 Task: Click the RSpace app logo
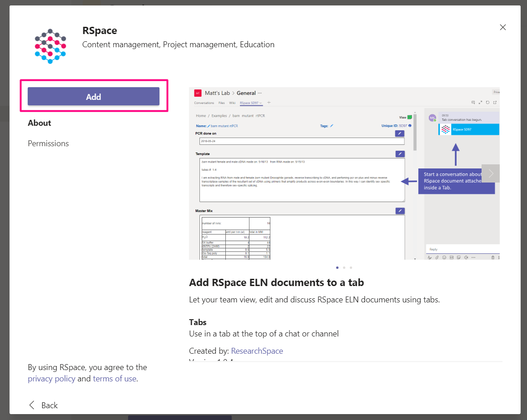pyautogui.click(x=50, y=46)
